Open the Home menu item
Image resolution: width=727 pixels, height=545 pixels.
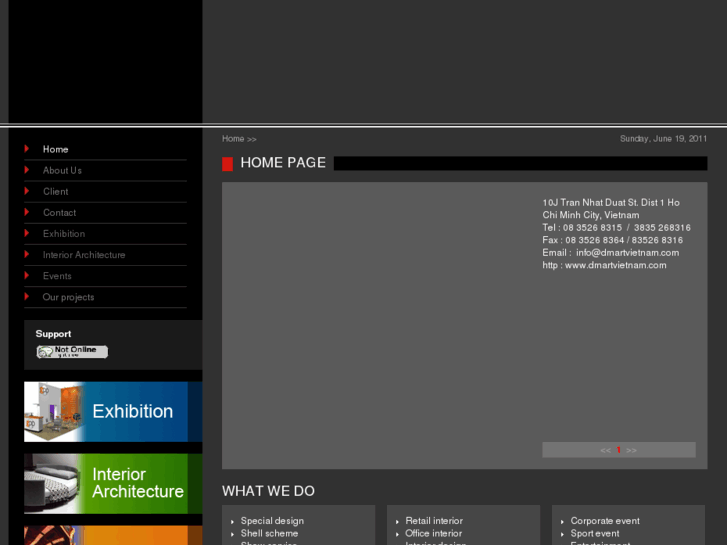pos(55,149)
